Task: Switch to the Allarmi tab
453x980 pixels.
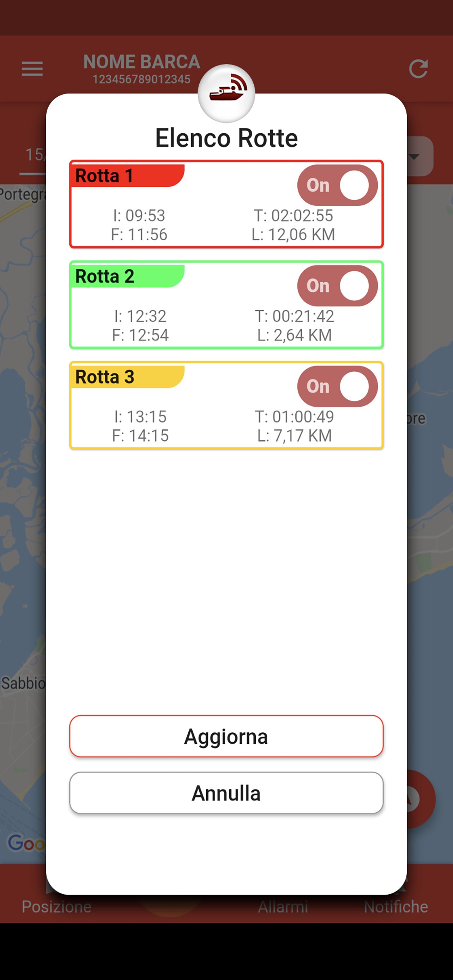Action: [x=283, y=907]
